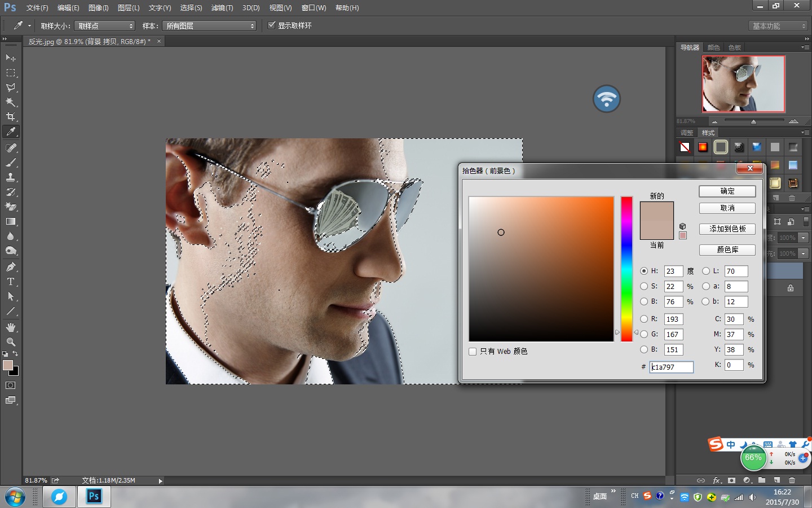Click the vertical hue spectrum slider

coord(626,269)
